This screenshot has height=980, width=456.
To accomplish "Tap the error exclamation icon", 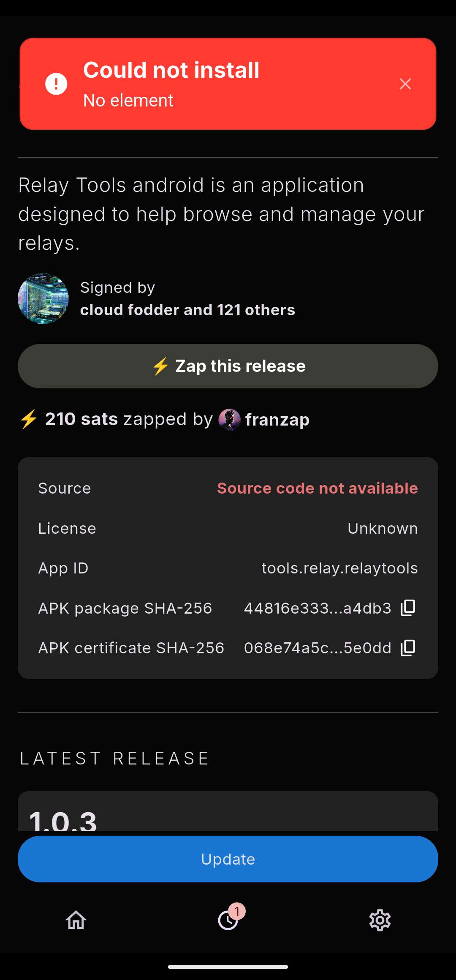I will click(x=56, y=84).
